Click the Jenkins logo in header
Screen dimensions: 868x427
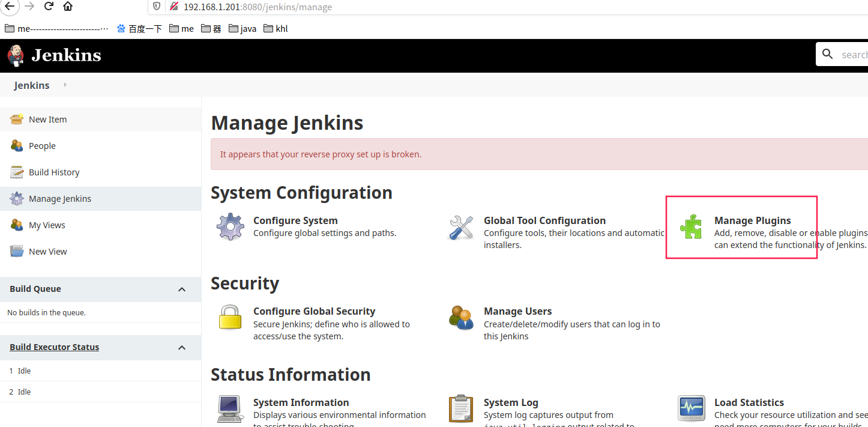click(x=54, y=55)
